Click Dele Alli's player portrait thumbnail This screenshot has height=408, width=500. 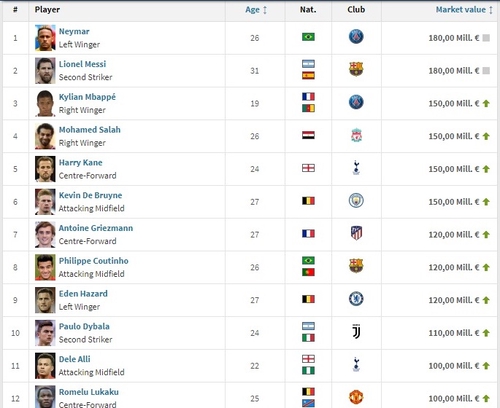pos(45,366)
